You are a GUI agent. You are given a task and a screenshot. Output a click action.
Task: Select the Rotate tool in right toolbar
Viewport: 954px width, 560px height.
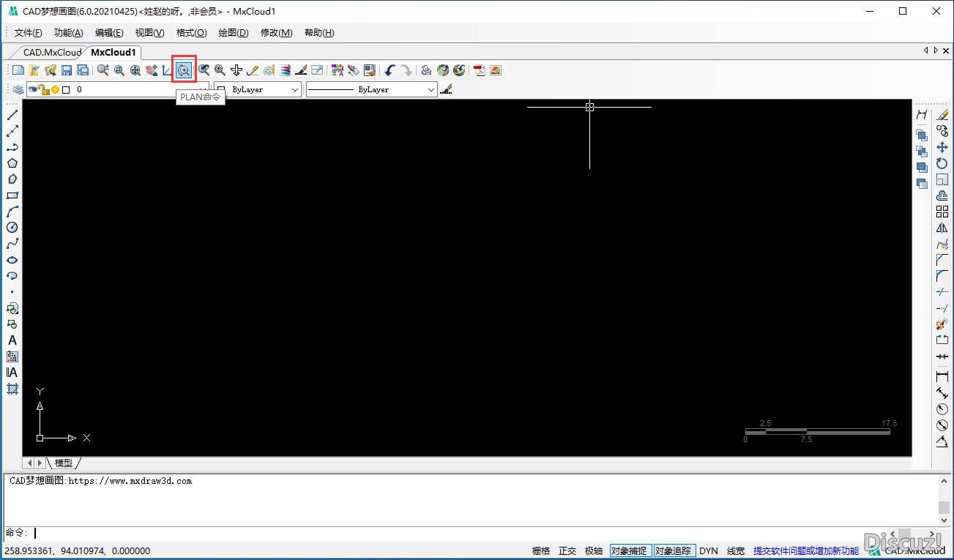point(942,163)
